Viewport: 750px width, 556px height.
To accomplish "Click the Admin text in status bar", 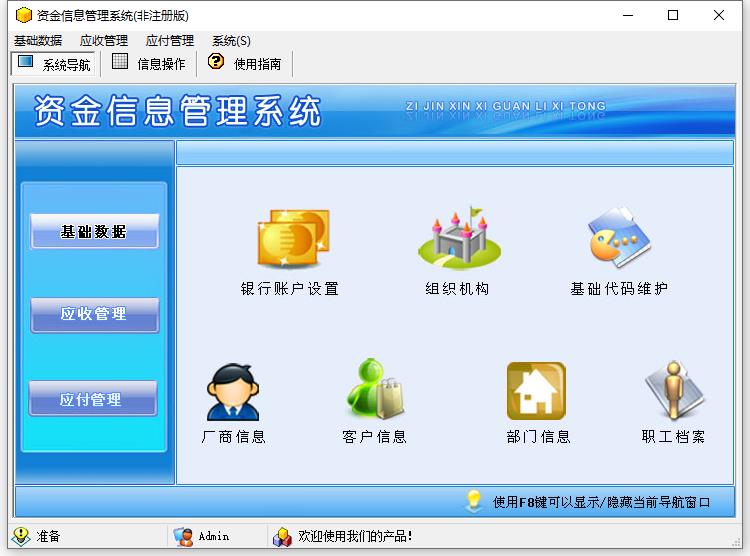I will click(x=214, y=536).
